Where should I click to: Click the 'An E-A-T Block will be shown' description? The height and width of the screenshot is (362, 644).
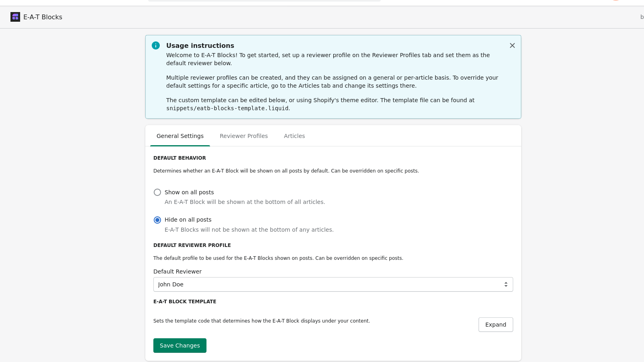(245, 202)
